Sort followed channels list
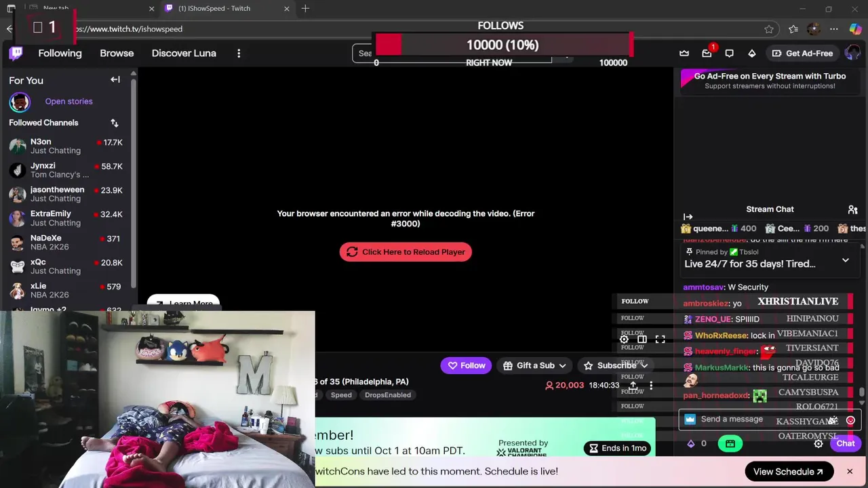 [114, 123]
